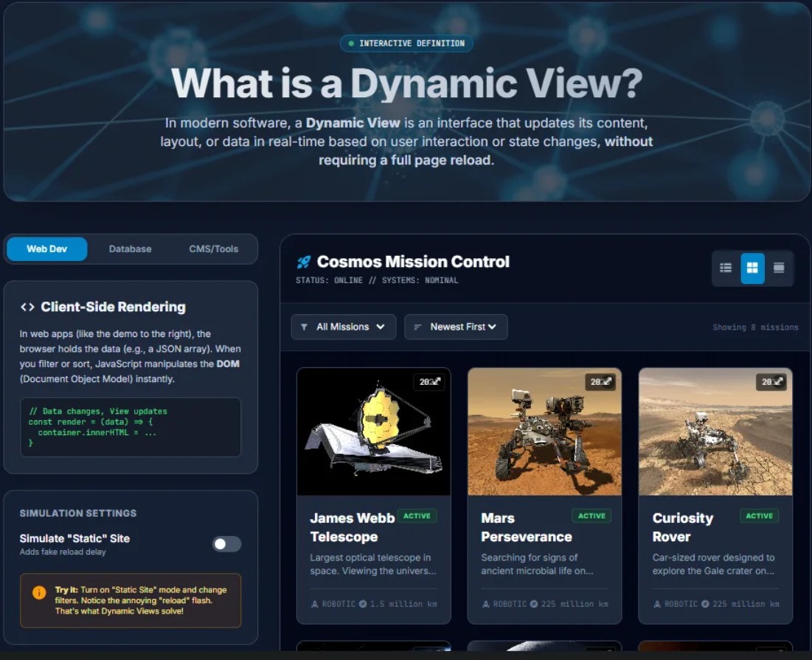Switch to list view layout icon
The height and width of the screenshot is (660, 812).
pos(726,268)
